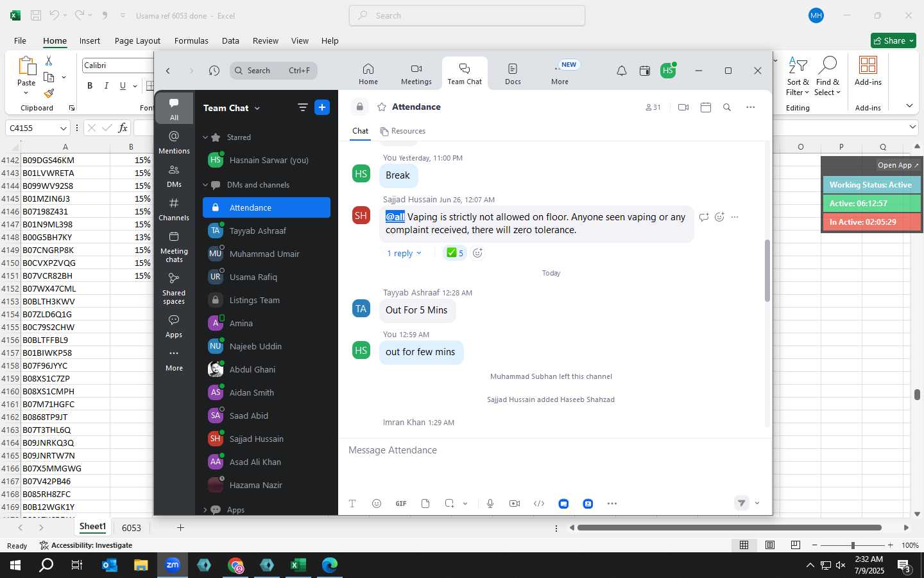Insert a code snippet icon
This screenshot has width=924, height=578.
point(539,504)
